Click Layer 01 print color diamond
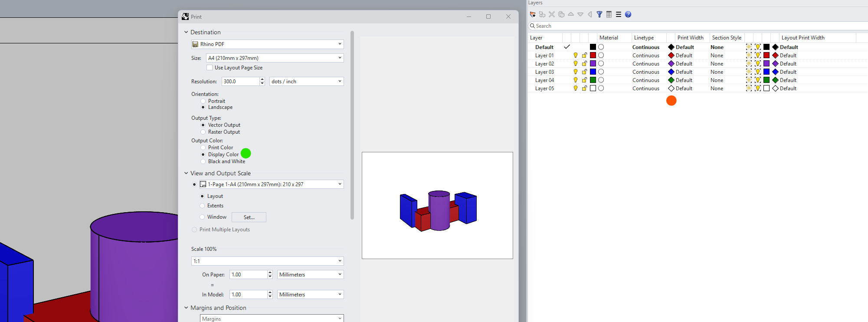Viewport: 868px width, 322px height. pos(671,55)
